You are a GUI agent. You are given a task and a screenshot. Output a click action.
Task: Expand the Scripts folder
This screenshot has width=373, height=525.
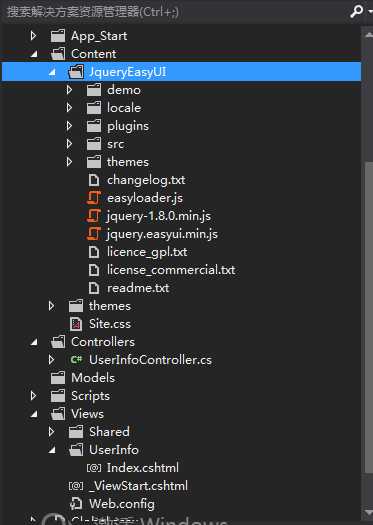coord(33,396)
